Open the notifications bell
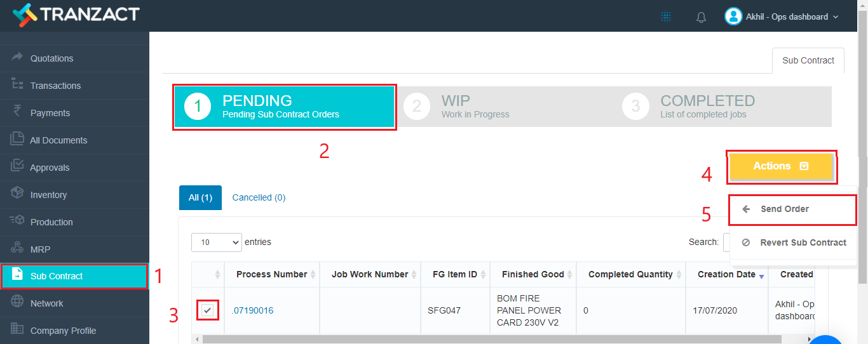Viewport: 868px width, 344px height. (702, 17)
